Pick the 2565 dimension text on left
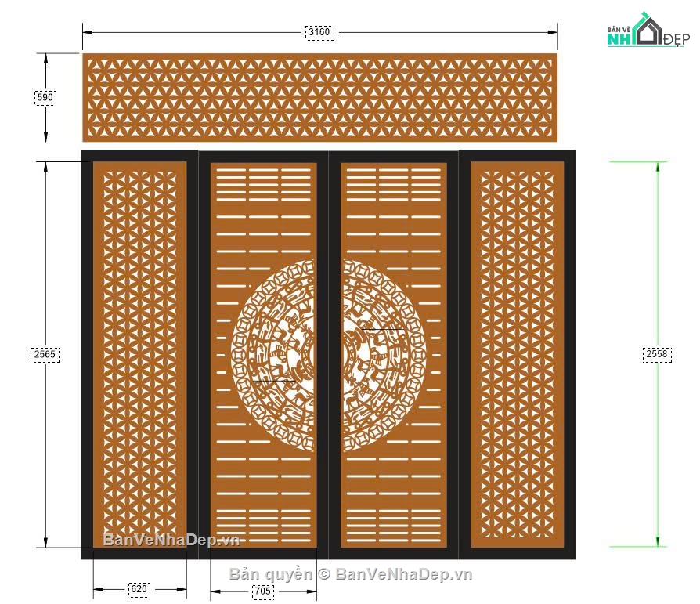The height and width of the screenshot is (604, 700). pos(45,354)
